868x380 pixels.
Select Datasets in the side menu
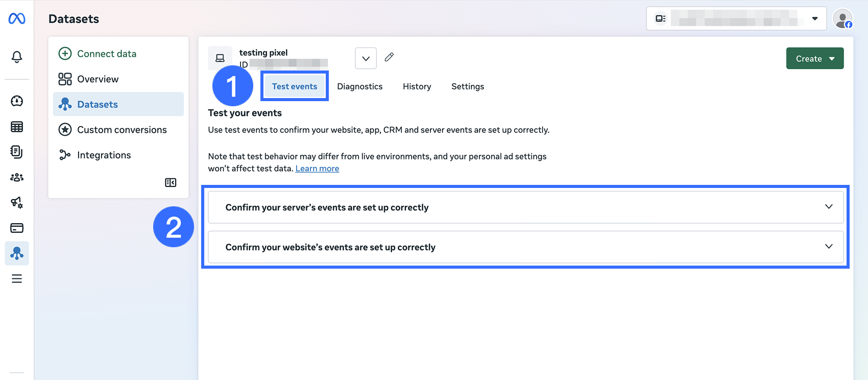(x=118, y=104)
